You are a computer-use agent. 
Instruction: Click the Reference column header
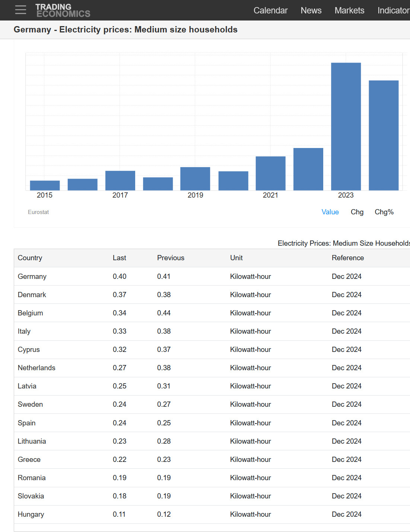(348, 258)
